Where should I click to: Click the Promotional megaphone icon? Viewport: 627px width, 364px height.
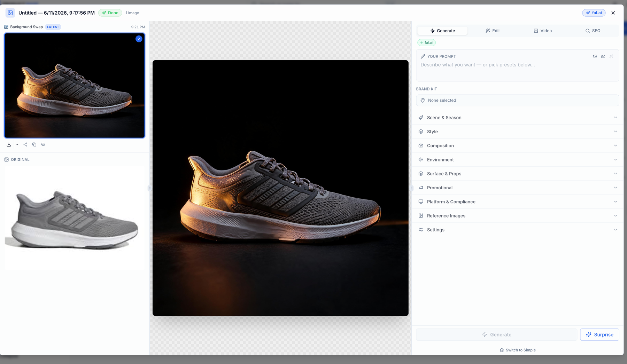click(x=421, y=188)
